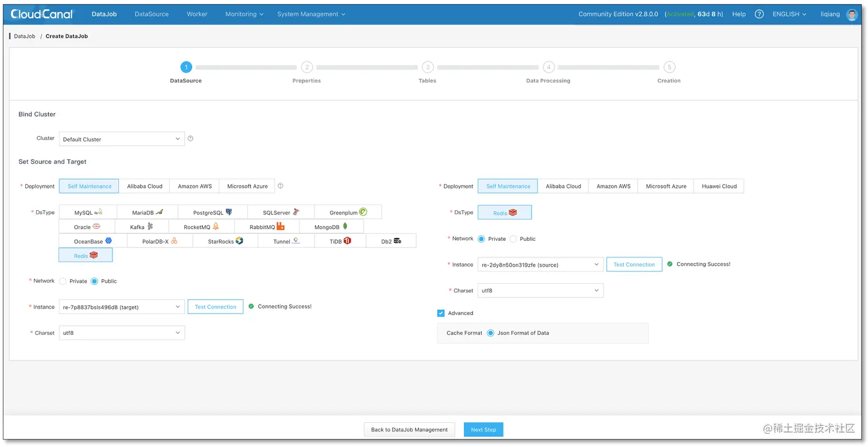Click the Next Step button
Image resolution: width=868 pixels, height=447 pixels.
(483, 429)
